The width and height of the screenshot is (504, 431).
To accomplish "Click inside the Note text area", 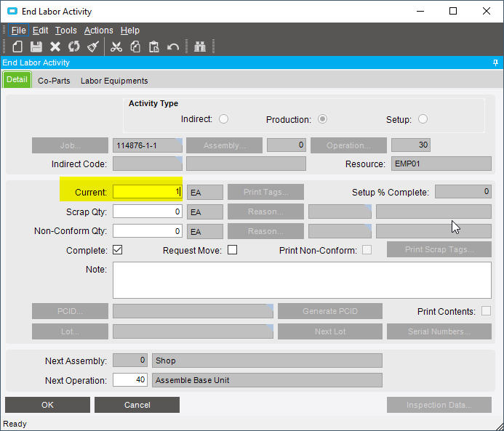I will pos(302,280).
